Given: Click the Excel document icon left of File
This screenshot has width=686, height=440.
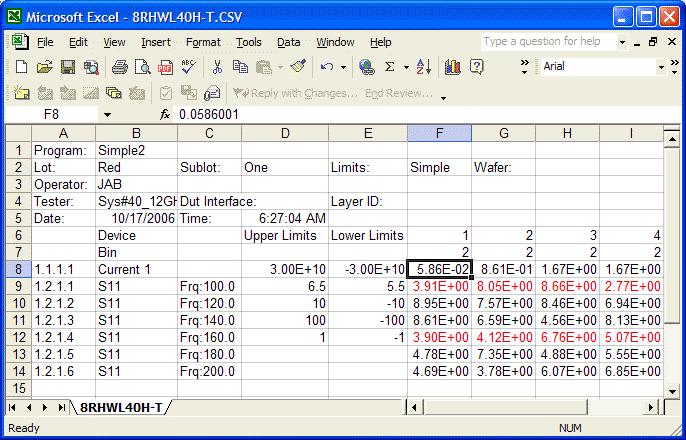Looking at the screenshot, I should [20, 42].
